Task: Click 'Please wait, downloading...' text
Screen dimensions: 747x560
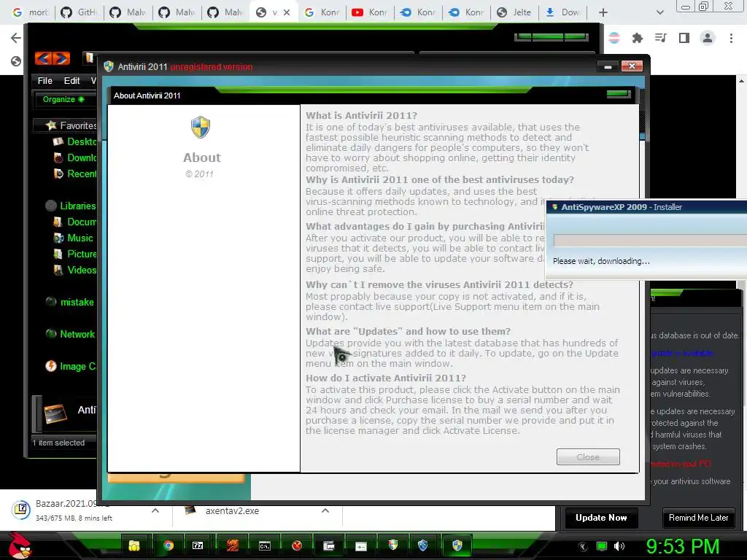Action: click(x=601, y=261)
